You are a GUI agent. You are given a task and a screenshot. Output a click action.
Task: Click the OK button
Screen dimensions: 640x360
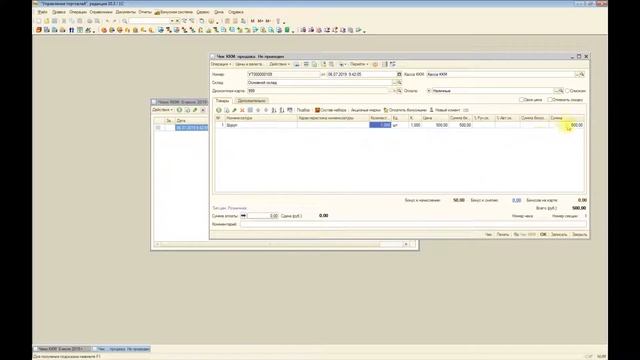[x=543, y=235]
